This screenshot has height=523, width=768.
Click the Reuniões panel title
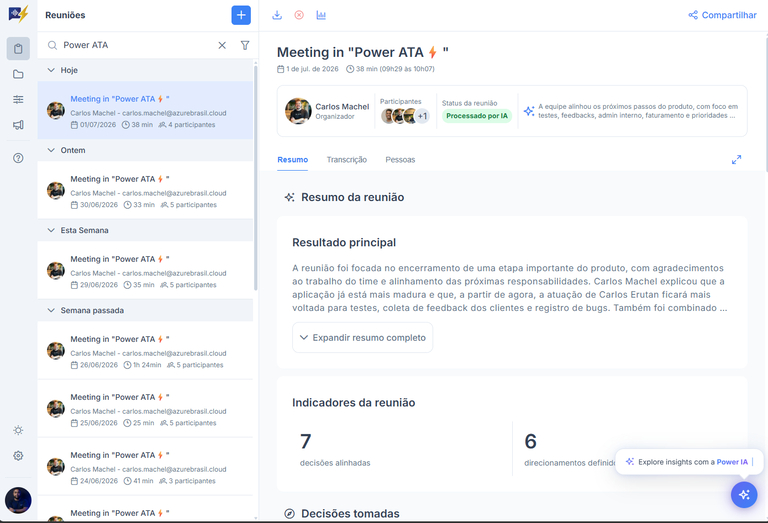(65, 15)
